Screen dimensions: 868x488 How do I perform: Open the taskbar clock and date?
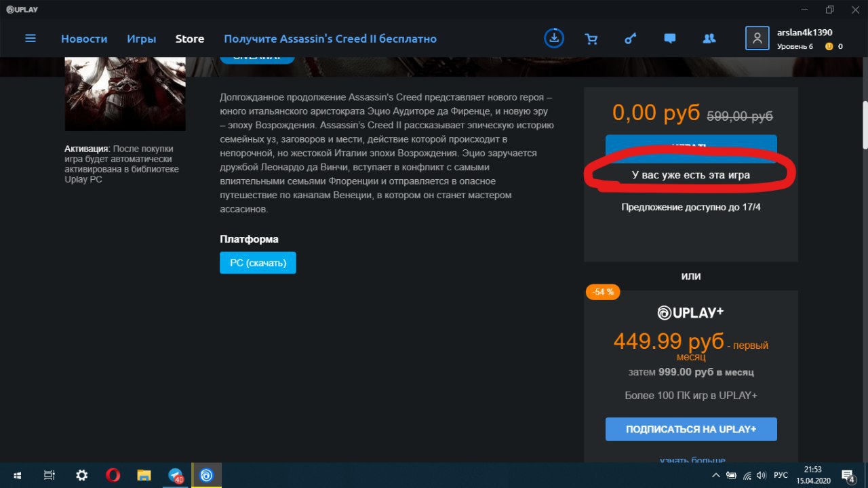coord(812,476)
